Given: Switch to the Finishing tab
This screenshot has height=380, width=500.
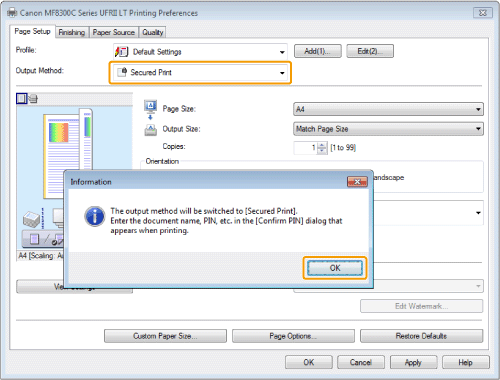Looking at the screenshot, I should pos(72,32).
